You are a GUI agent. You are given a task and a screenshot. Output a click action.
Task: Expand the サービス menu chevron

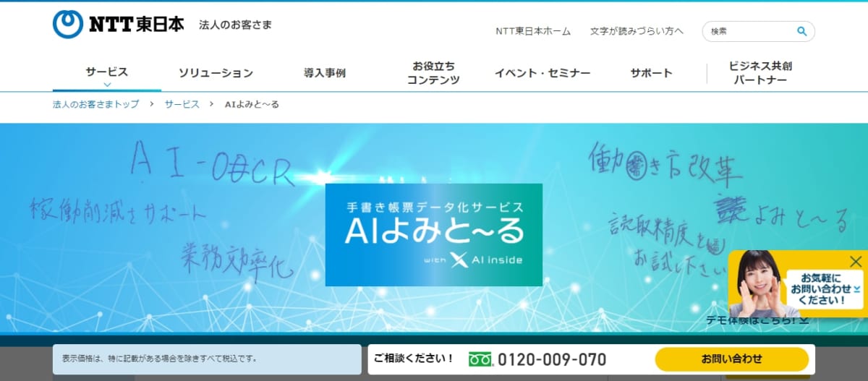coord(107,85)
